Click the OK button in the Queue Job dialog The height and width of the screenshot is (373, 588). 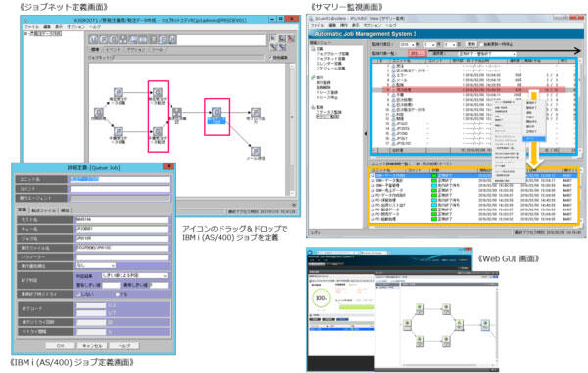click(x=60, y=346)
